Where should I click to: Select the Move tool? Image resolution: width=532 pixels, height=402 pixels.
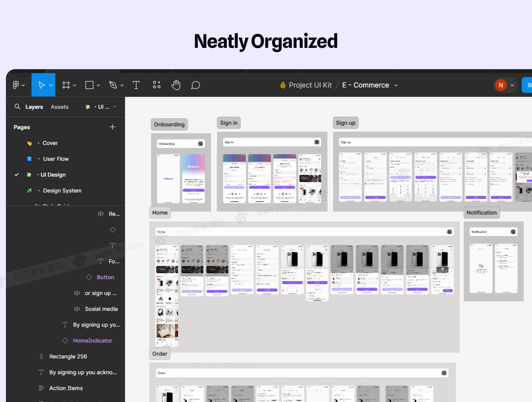42,85
